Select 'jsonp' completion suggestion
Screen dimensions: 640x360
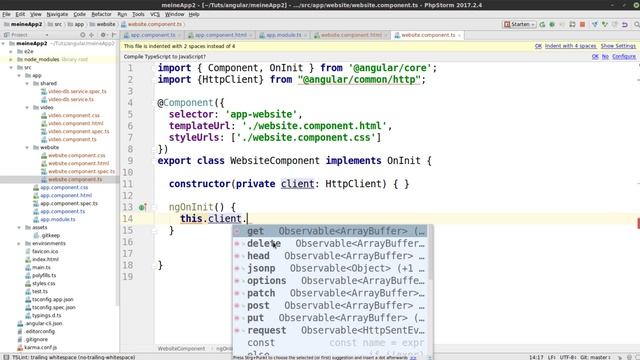point(330,269)
